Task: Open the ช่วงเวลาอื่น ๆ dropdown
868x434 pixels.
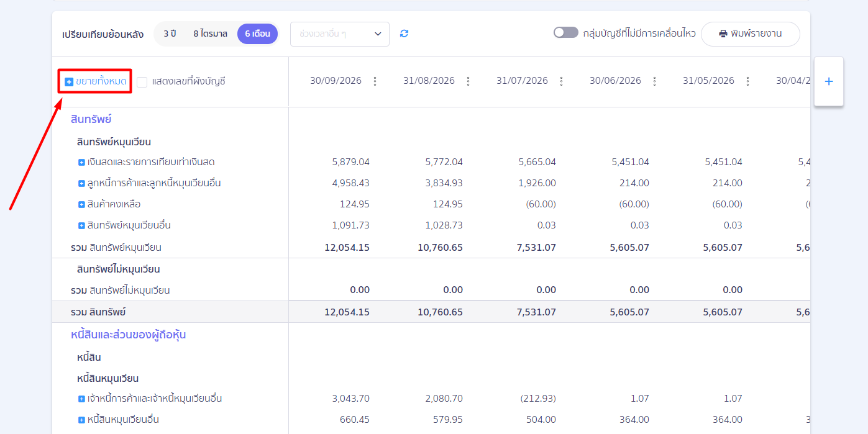Action: tap(340, 34)
